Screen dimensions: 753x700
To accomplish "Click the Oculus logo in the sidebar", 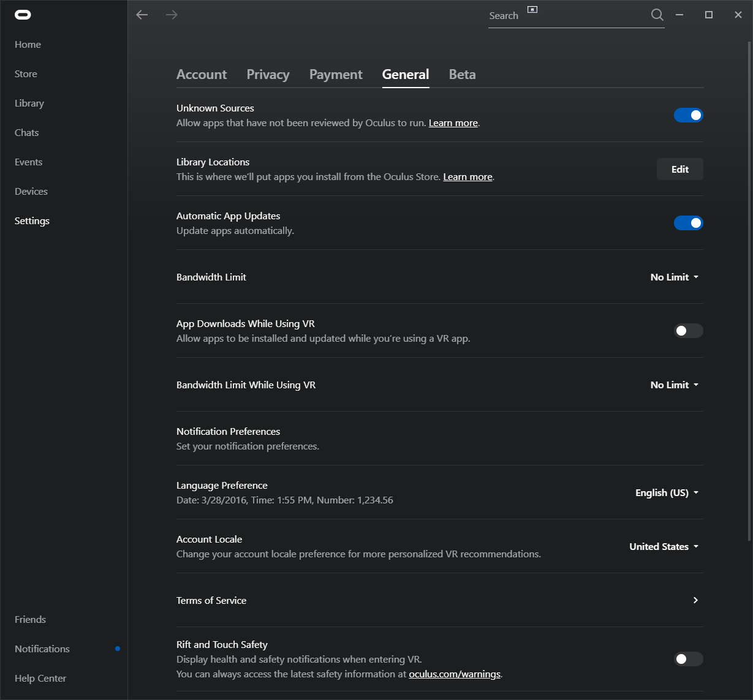I will coord(23,14).
